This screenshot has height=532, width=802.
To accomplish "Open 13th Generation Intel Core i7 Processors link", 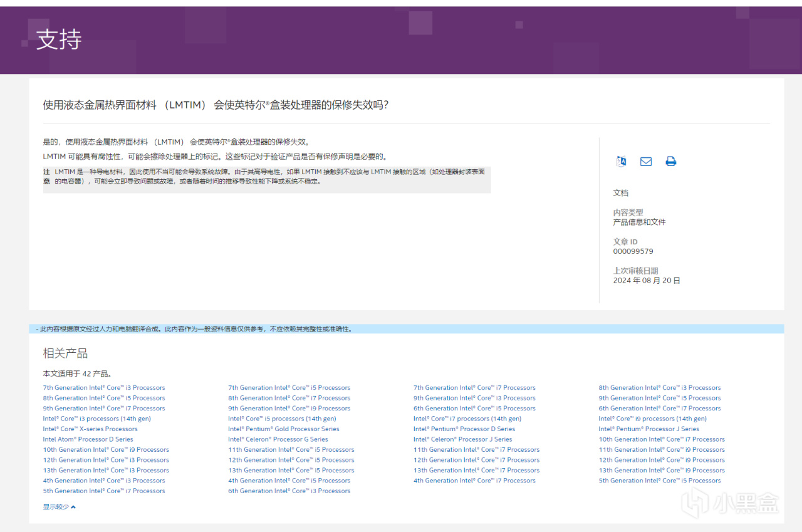I will 476,471.
